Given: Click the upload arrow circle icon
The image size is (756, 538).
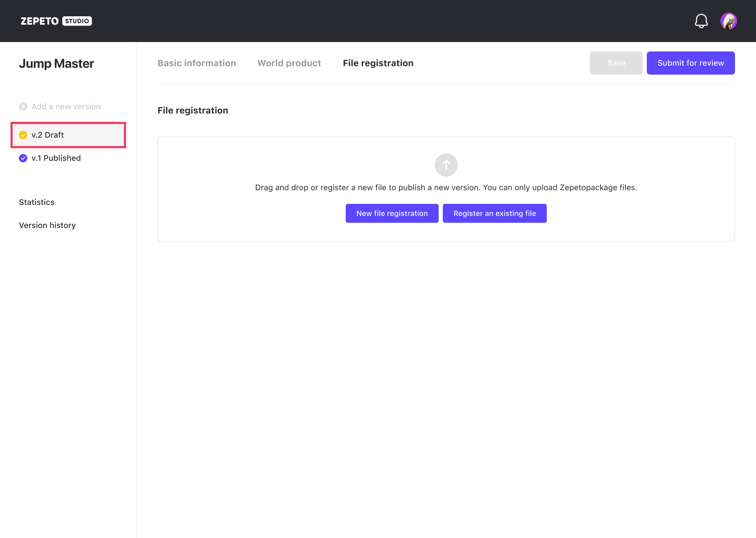Looking at the screenshot, I should pos(446,165).
